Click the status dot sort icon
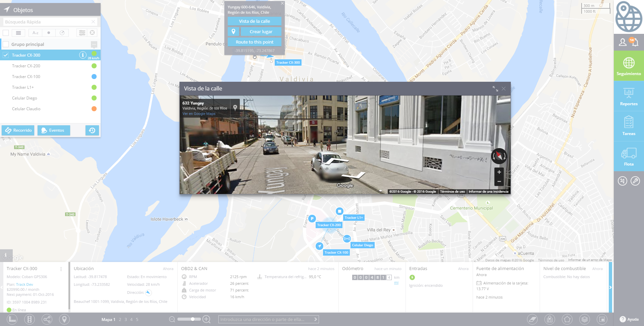This screenshot has height=326, width=644. pos(49,33)
